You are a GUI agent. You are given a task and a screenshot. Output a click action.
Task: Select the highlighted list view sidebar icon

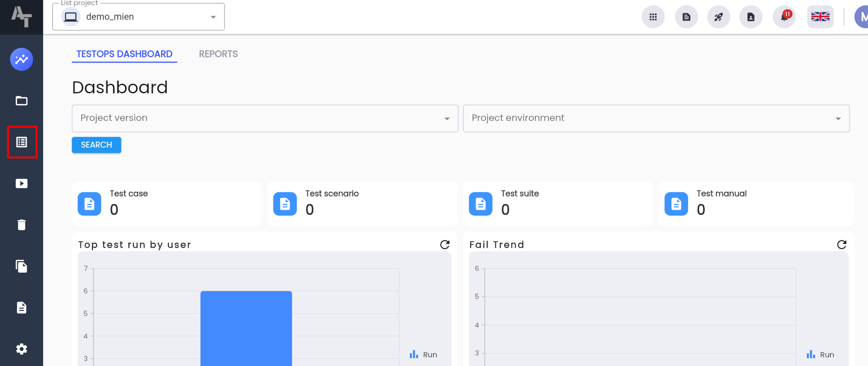22,142
